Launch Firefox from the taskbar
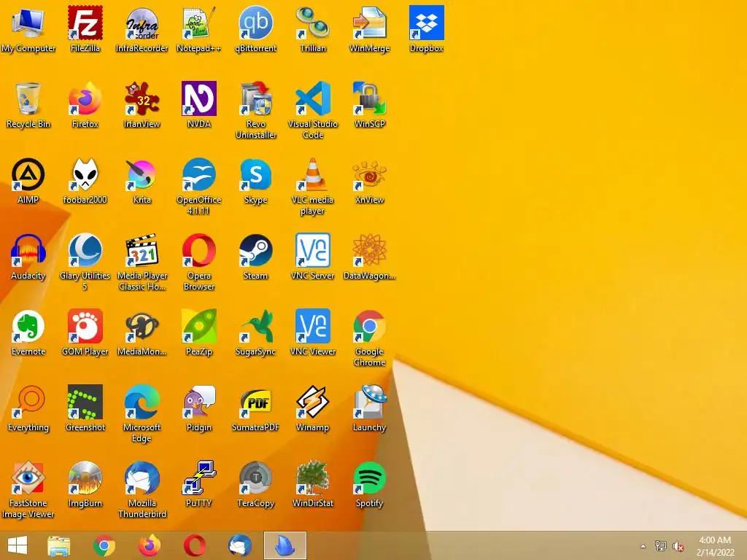The image size is (747, 560). point(149,545)
